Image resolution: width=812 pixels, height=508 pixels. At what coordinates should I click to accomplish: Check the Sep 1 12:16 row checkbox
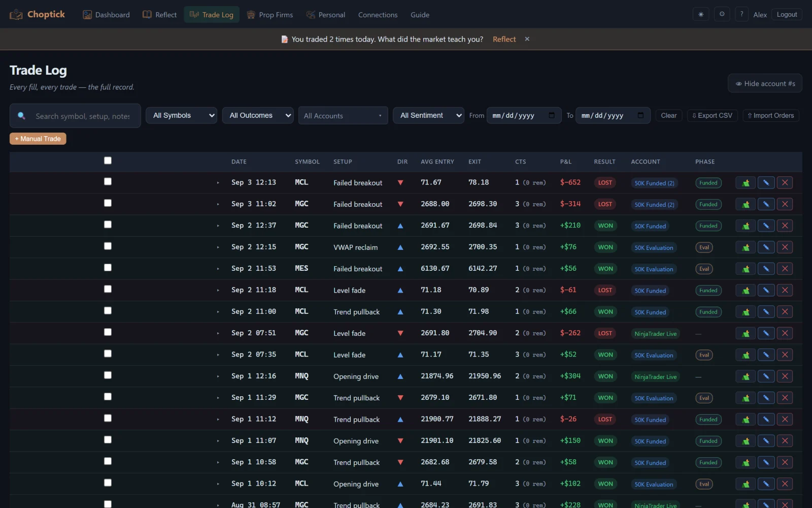coord(108,375)
